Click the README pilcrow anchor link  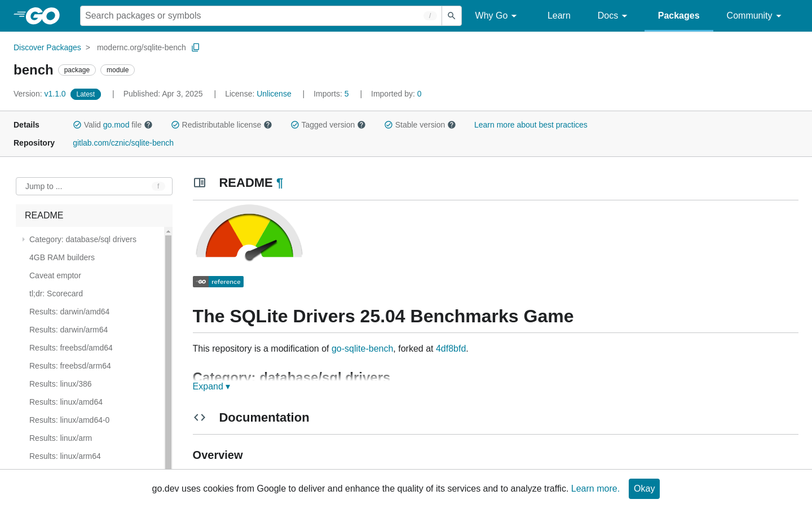[x=280, y=183]
